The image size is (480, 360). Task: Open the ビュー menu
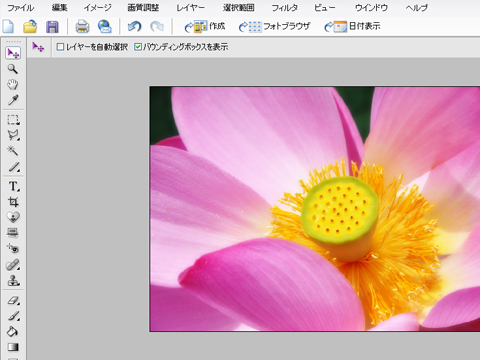324,7
